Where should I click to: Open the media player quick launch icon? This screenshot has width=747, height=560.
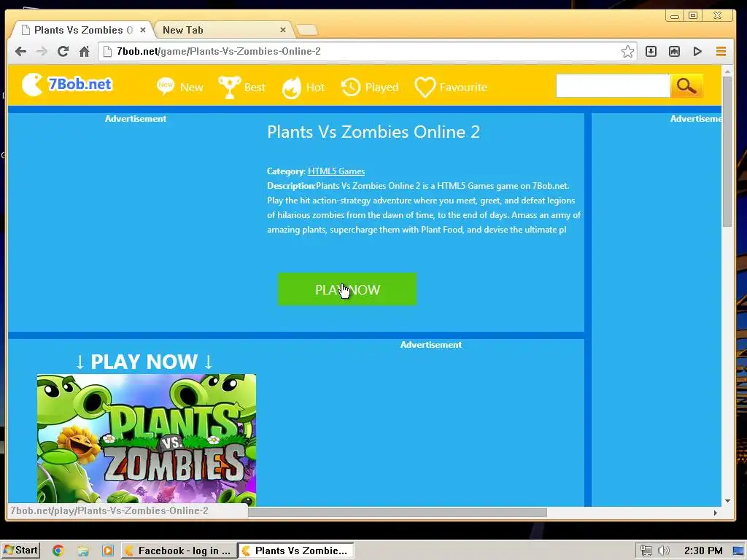[108, 551]
